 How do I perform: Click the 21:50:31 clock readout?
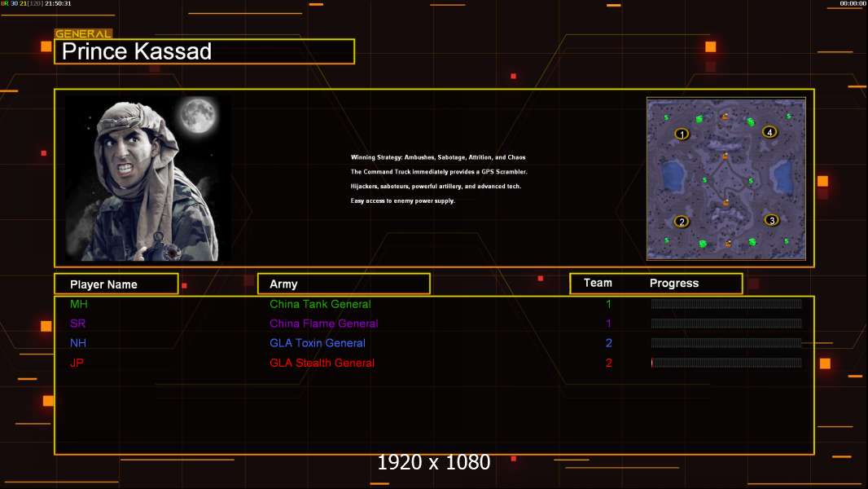tap(58, 3)
